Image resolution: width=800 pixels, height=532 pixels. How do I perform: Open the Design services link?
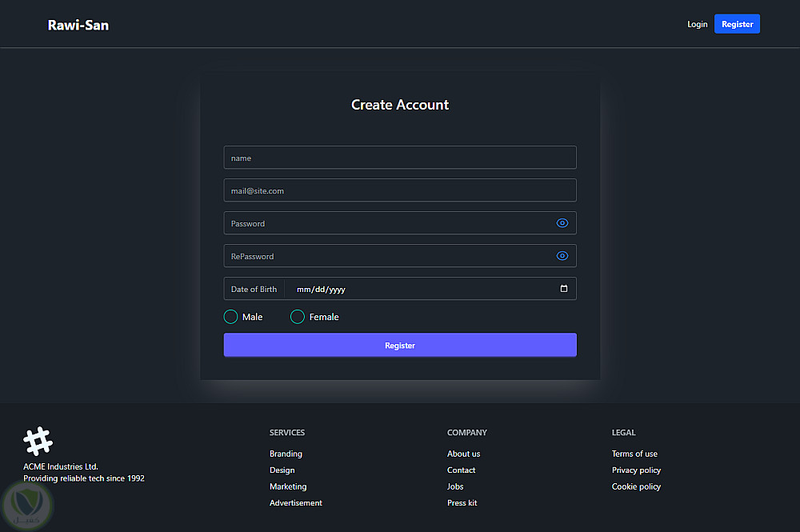282,470
